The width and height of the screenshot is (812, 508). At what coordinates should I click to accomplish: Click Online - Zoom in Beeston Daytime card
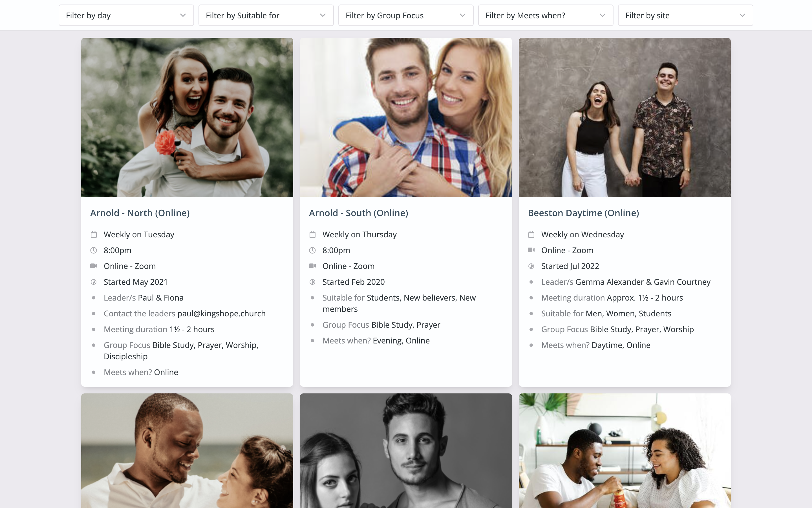[567, 250]
